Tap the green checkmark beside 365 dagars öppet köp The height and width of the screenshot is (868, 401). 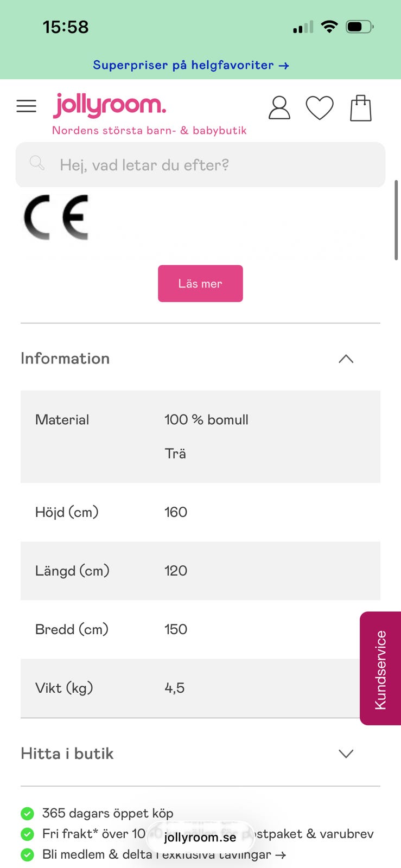[x=27, y=813]
